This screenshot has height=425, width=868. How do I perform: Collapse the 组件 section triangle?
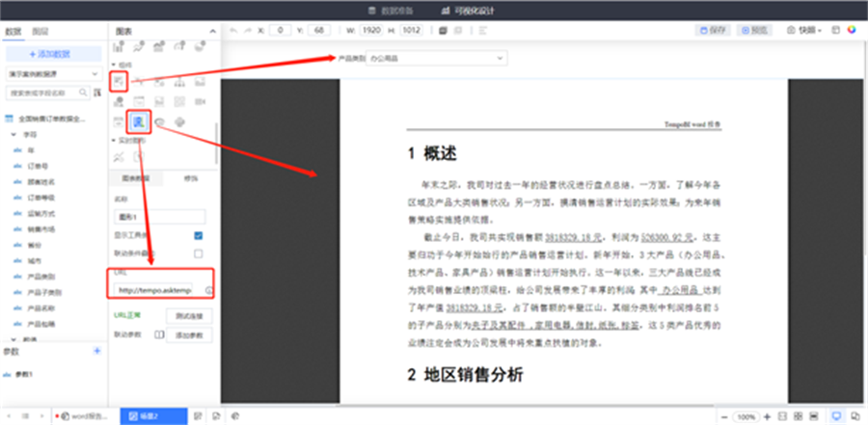click(113, 65)
